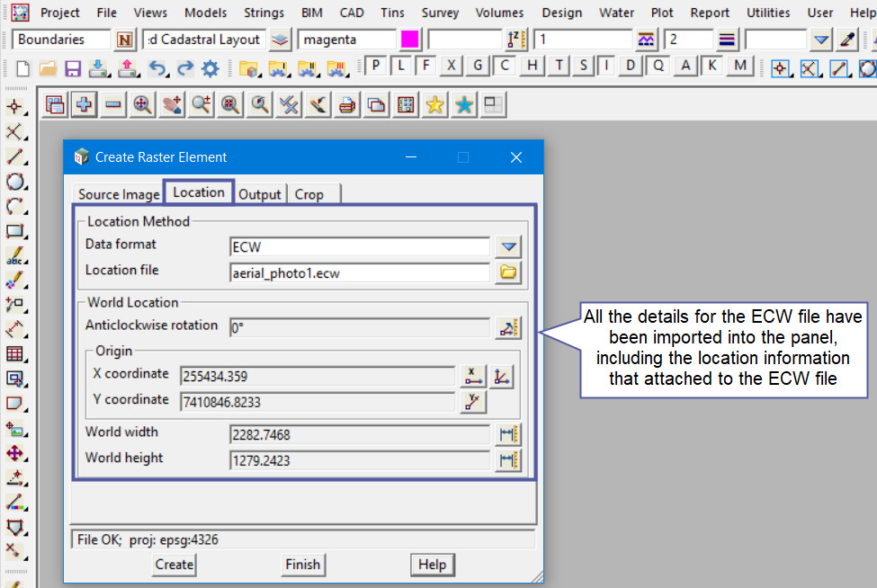Save project using the purple disk icon
The image size is (877, 588).
click(73, 68)
